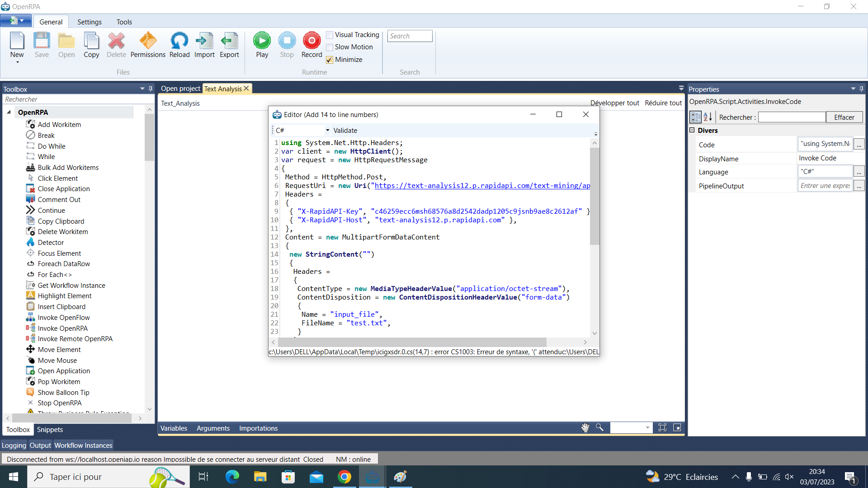Toggle categorized view in Properties
The image size is (868, 488).
click(695, 117)
